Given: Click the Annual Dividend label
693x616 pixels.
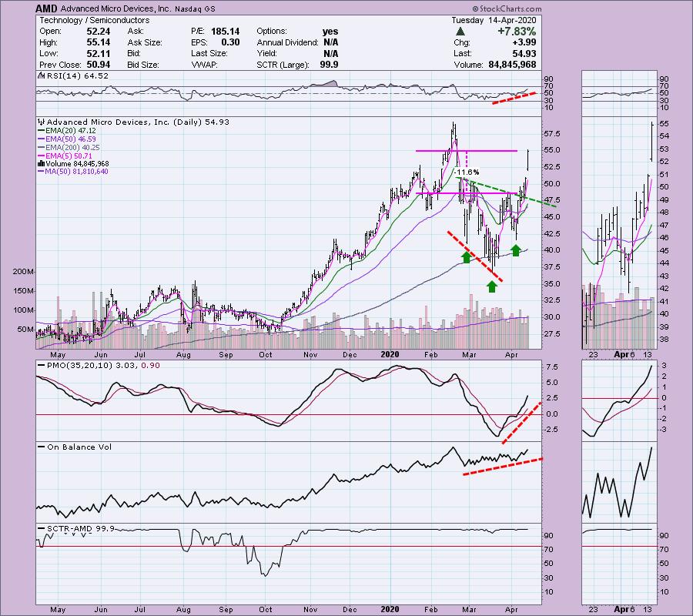Looking at the screenshot, I should [x=287, y=42].
